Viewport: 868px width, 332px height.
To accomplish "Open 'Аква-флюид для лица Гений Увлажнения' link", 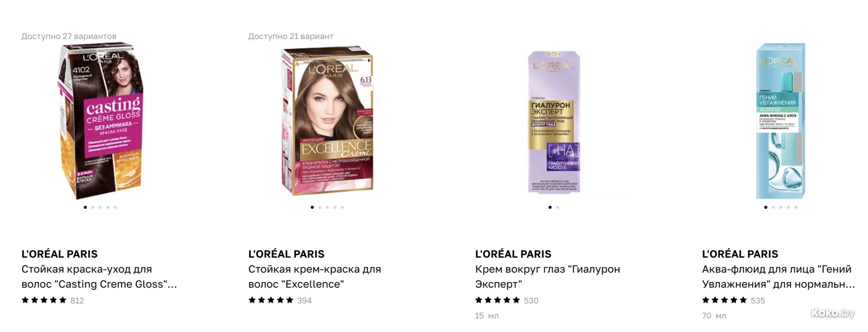I will coord(778,277).
